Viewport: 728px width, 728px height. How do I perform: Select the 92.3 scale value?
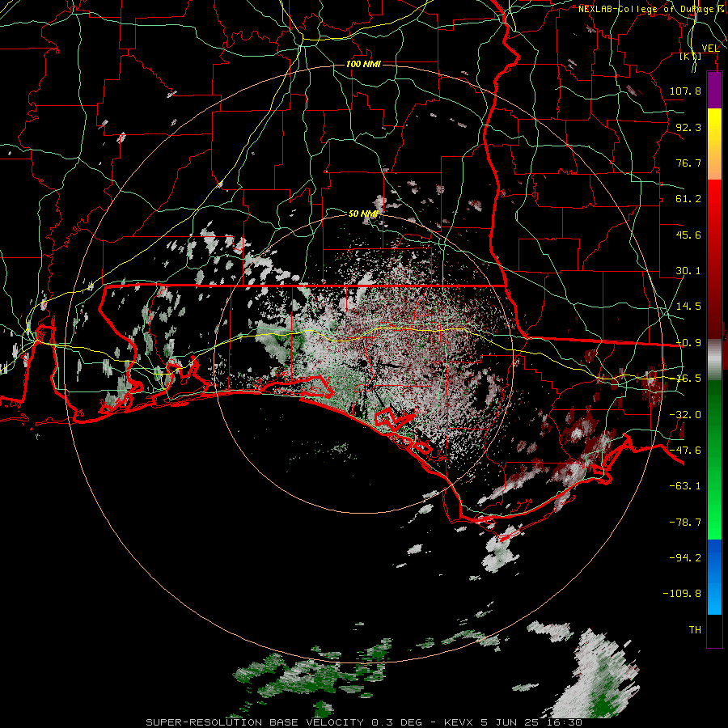688,127
